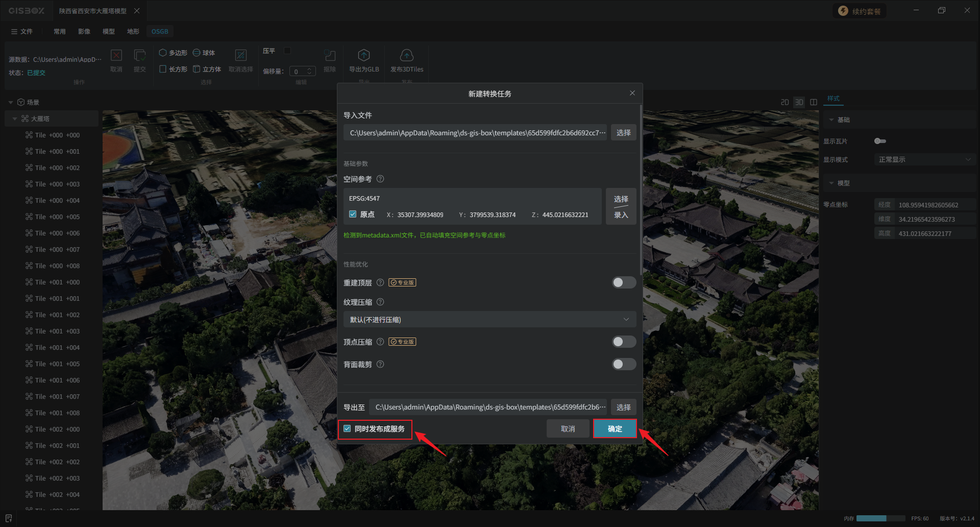Viewport: 980px width, 527px height.
Task: Uncheck the 原点 origin checkbox
Action: [x=353, y=214]
